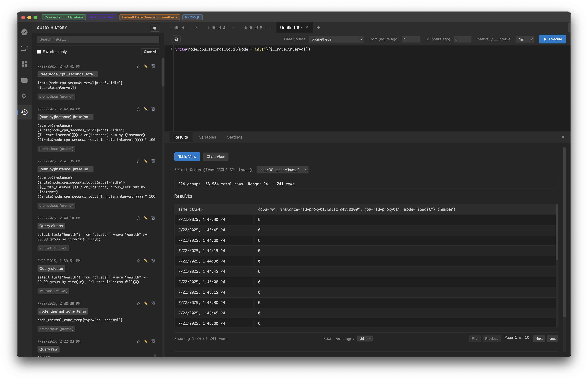Click the query history panel scrollbar

[163, 72]
